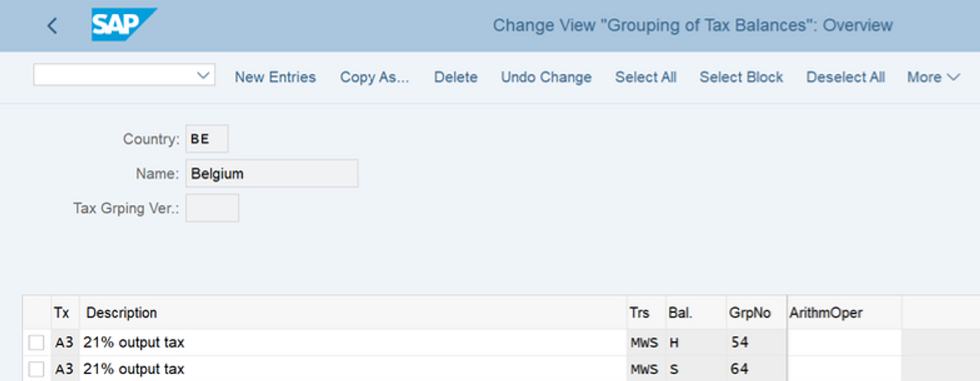The width and height of the screenshot is (980, 381).
Task: Choose Copy As... in toolbar
Action: click(x=374, y=77)
